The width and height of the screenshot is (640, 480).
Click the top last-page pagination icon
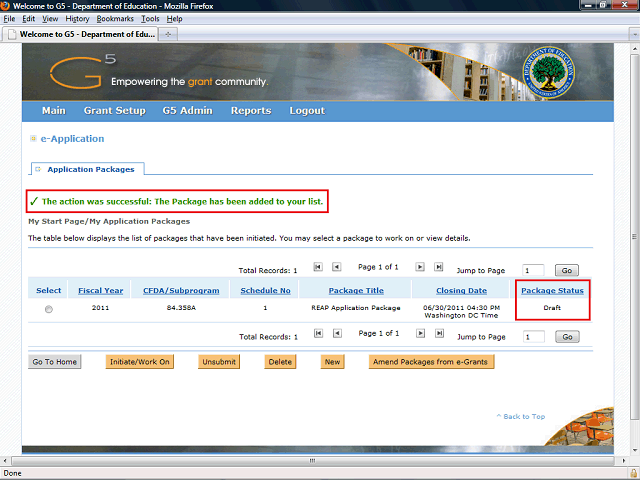coord(438,267)
